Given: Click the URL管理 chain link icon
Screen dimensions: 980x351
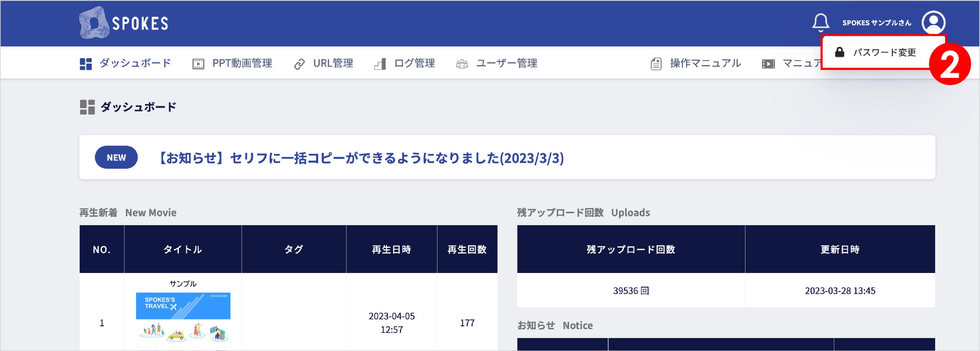Looking at the screenshot, I should tap(299, 64).
